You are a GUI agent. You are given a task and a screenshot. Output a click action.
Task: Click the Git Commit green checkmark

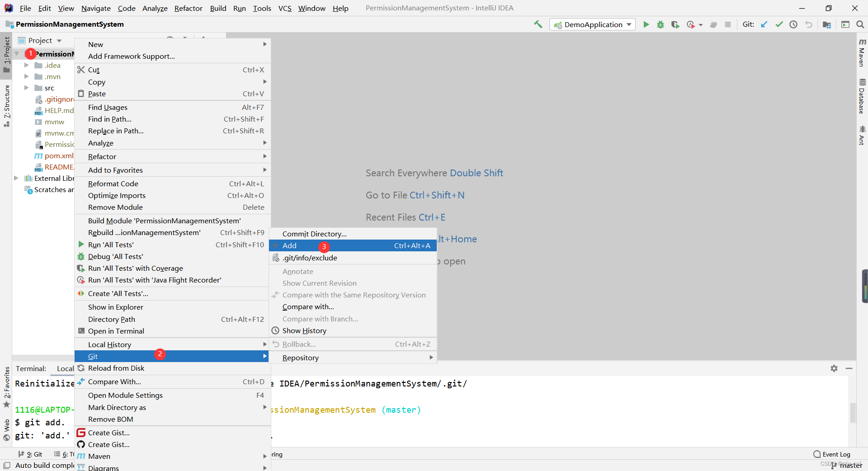[x=779, y=24]
